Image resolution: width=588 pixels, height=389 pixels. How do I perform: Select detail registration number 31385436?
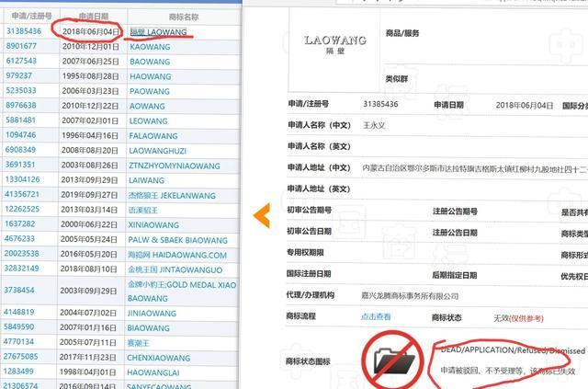point(380,104)
